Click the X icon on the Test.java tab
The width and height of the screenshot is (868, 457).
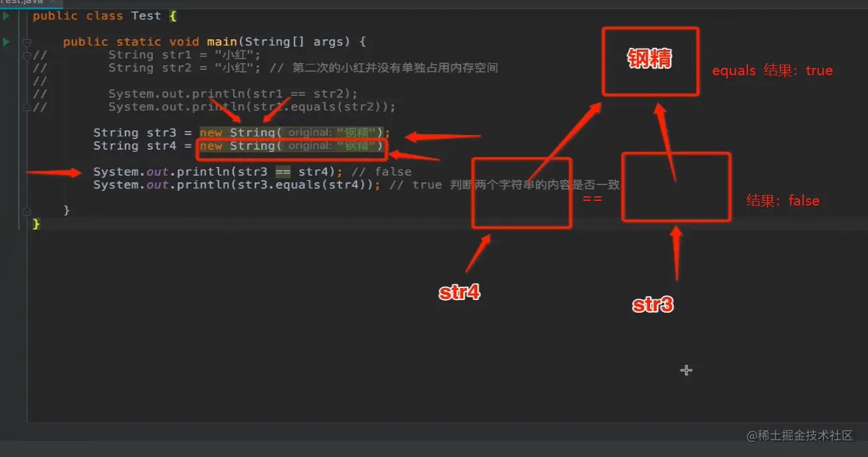(53, 2)
